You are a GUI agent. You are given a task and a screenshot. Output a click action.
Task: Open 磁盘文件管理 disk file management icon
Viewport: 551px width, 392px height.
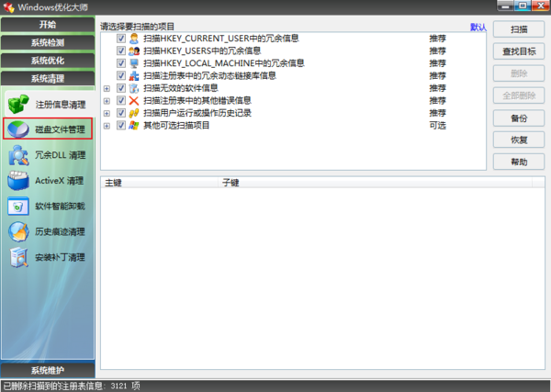tap(18, 129)
